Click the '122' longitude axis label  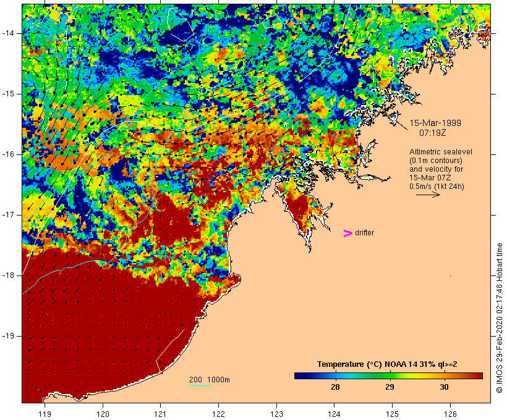click(219, 414)
